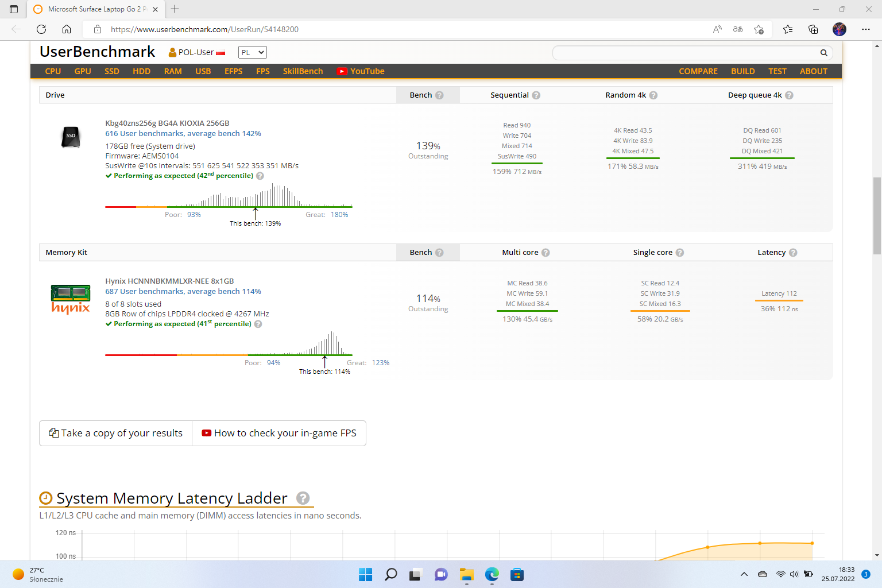This screenshot has width=882, height=588.
Task: Open the 616 User benchmarks link
Action: pyautogui.click(x=144, y=134)
